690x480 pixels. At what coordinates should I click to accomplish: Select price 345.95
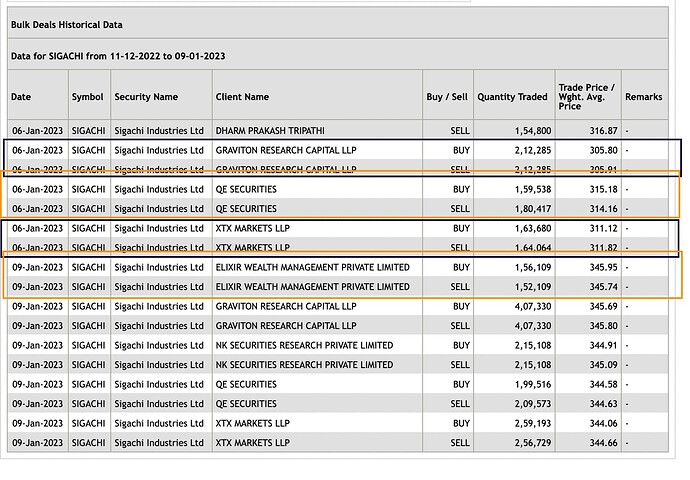pos(603,267)
